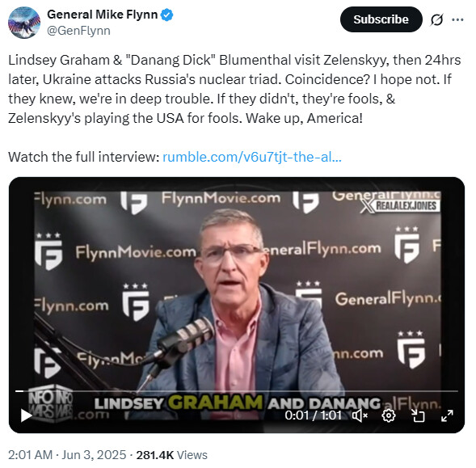Open the rumble.com interview link
This screenshot has width=476, height=468.
point(252,157)
